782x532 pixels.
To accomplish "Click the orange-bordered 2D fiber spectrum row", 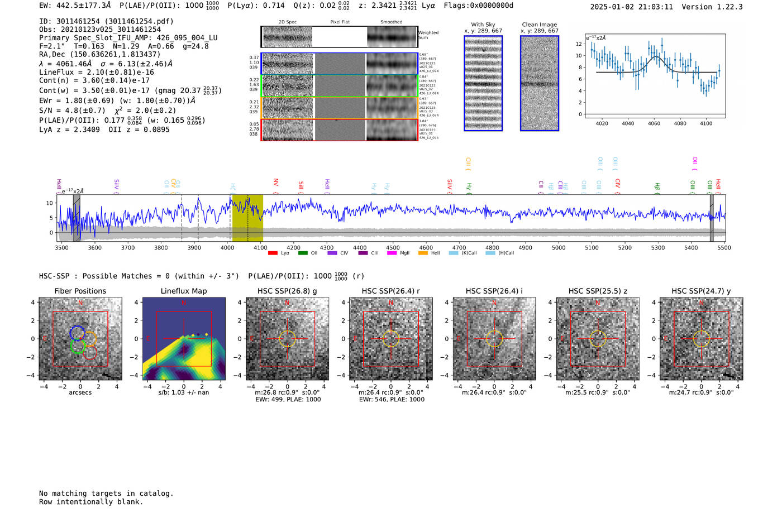I will (x=339, y=108).
